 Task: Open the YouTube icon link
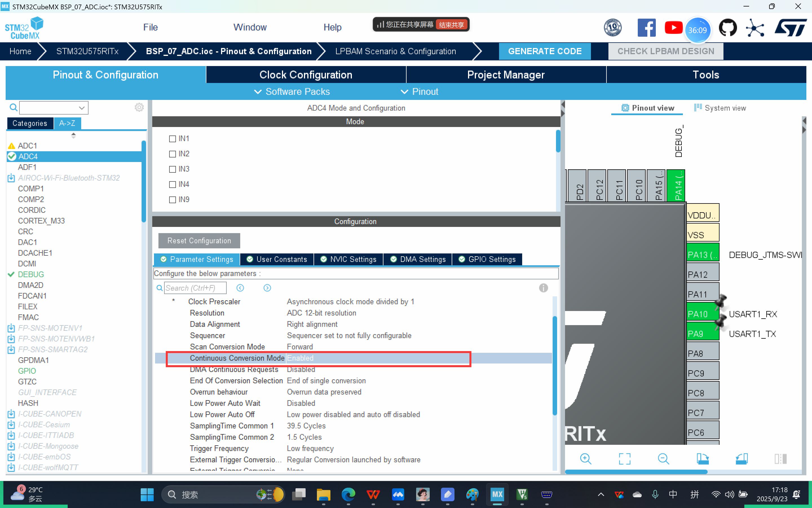673,28
